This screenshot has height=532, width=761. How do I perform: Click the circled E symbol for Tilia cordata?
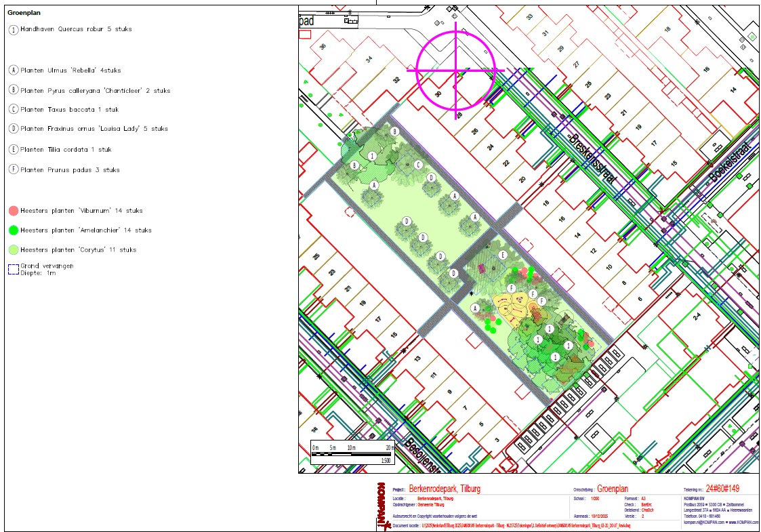(x=14, y=150)
